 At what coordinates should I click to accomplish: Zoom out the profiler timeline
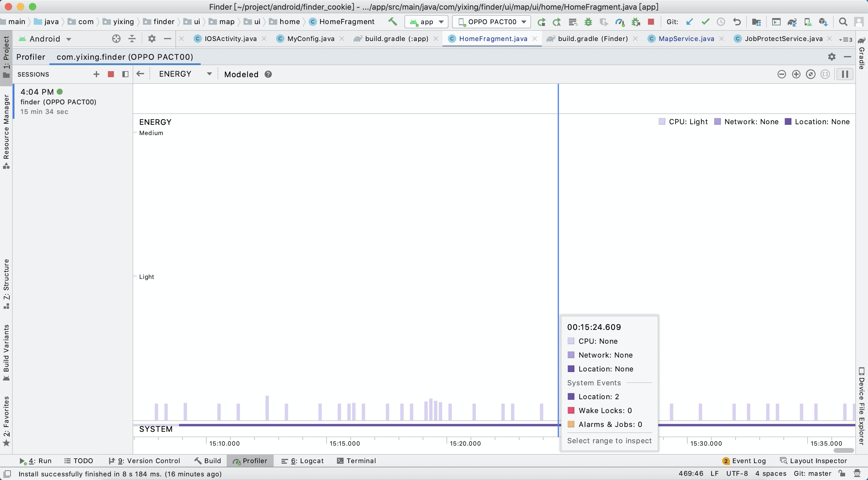click(782, 74)
